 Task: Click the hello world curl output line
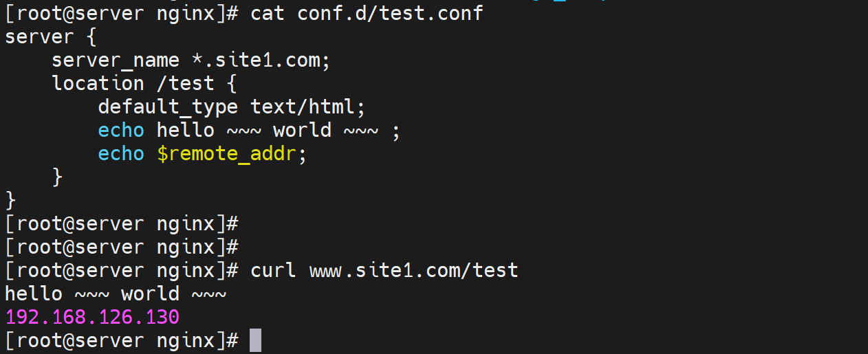[116, 294]
